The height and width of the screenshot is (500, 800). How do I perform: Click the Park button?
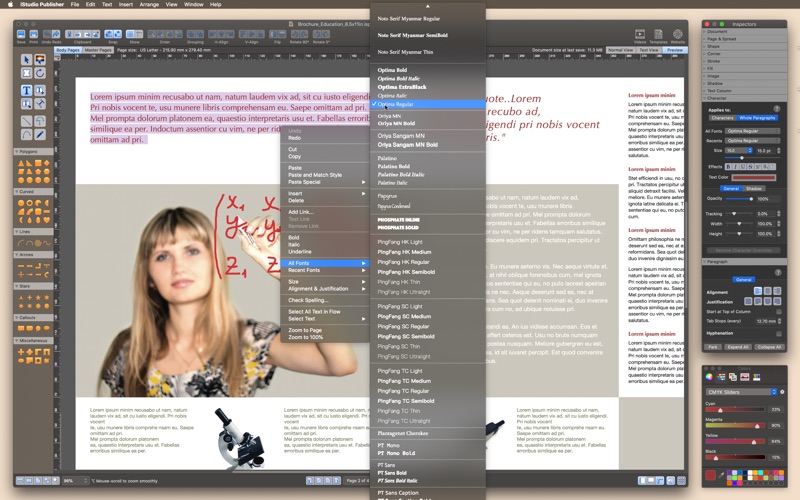click(x=713, y=347)
